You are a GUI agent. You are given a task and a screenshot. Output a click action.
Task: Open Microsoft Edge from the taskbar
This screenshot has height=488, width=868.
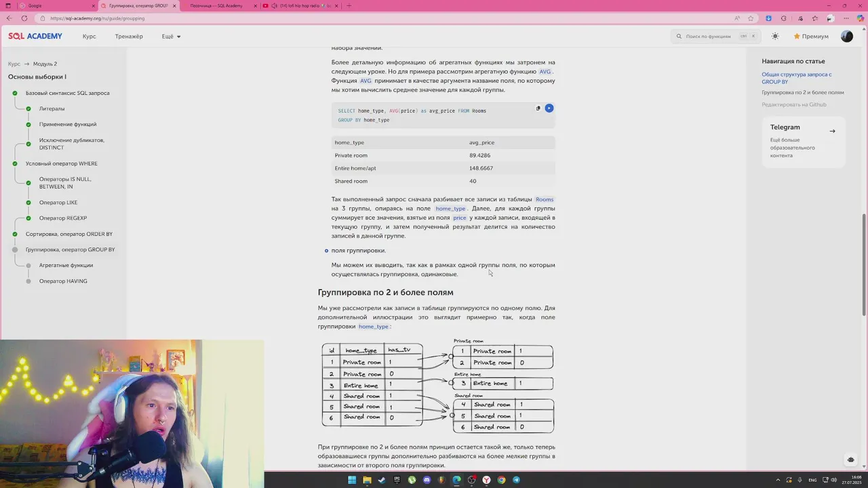[456, 480]
